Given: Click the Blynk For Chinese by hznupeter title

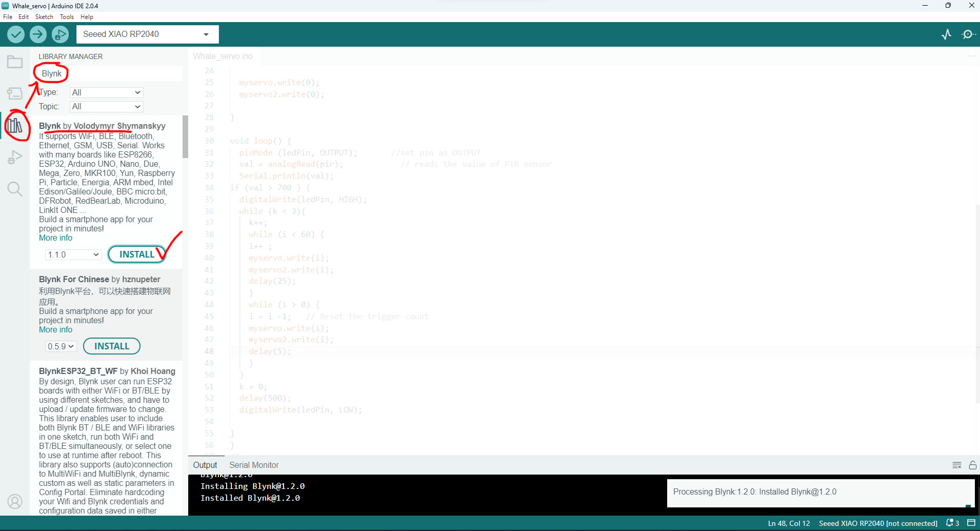Looking at the screenshot, I should [x=99, y=279].
